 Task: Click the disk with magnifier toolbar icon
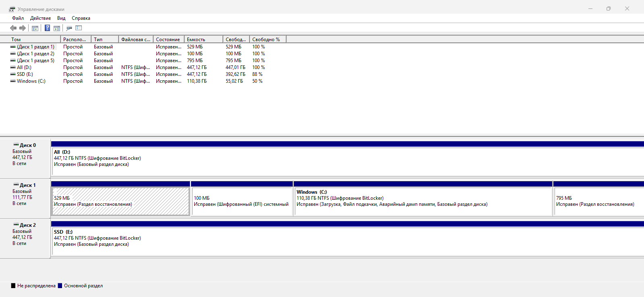click(69, 28)
